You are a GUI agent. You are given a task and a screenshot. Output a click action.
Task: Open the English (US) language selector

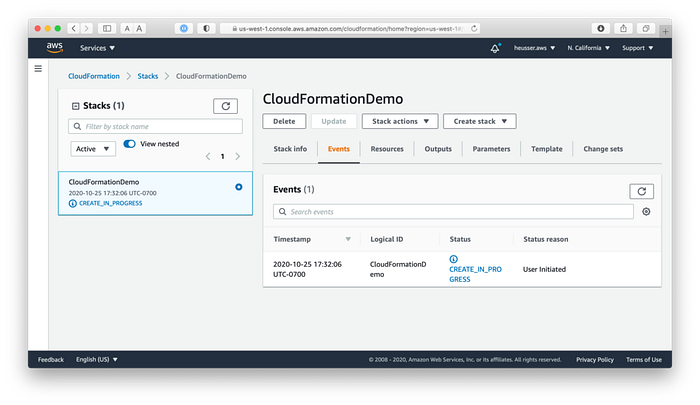[x=97, y=359]
